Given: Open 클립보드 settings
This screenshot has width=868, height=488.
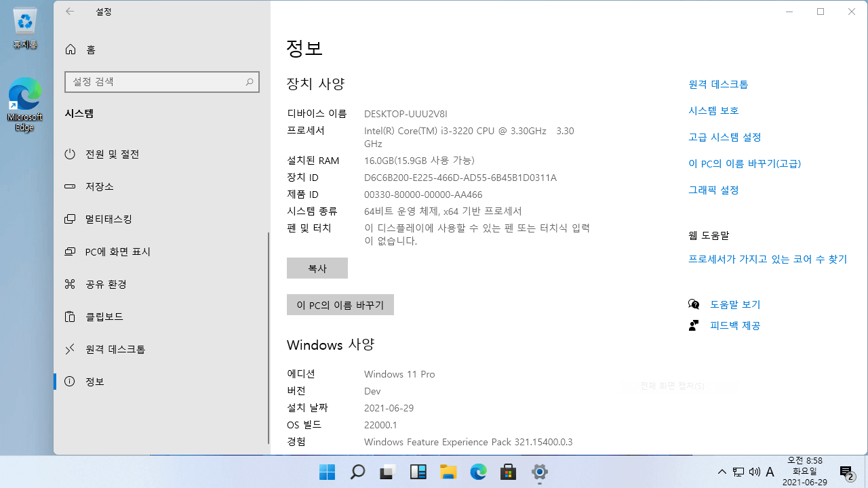Looking at the screenshot, I should pyautogui.click(x=161, y=317).
